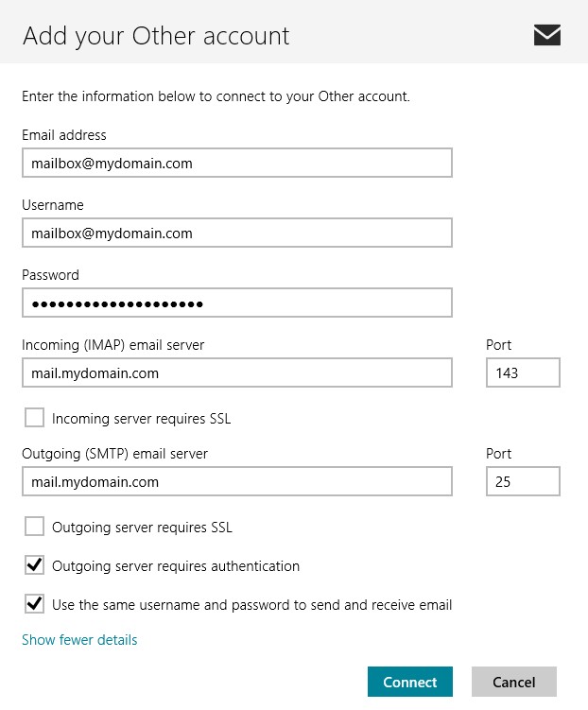The height and width of the screenshot is (710, 588).
Task: Click the Add your Other account heading
Action: click(156, 36)
